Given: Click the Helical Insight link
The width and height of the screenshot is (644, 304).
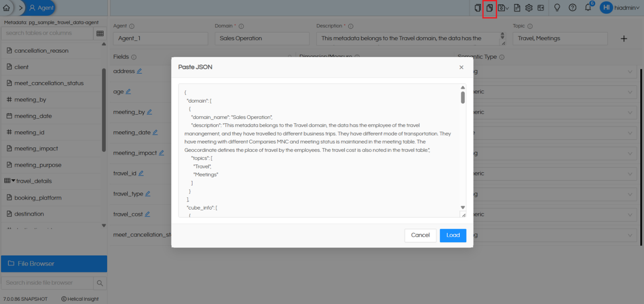Looking at the screenshot, I should pyautogui.click(x=80, y=299).
